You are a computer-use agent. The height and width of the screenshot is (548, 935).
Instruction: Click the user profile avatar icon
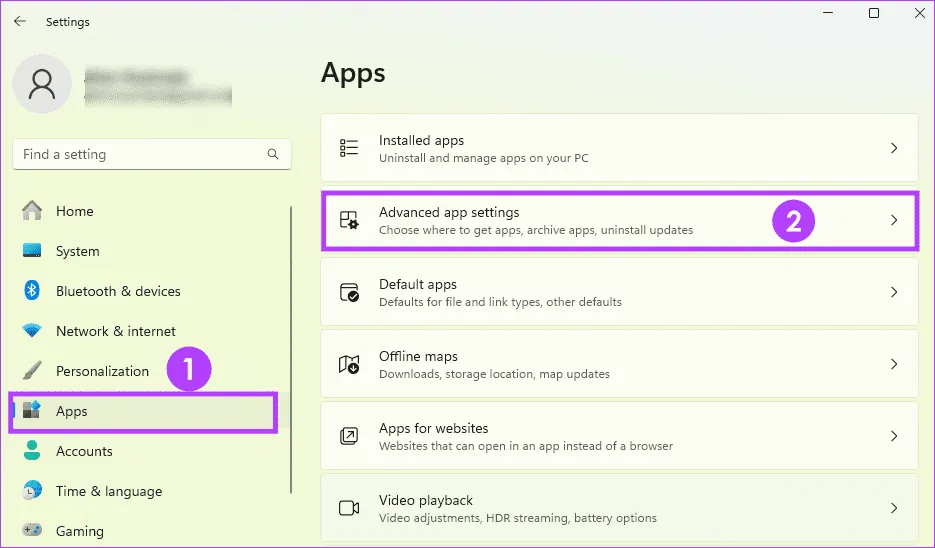click(42, 84)
